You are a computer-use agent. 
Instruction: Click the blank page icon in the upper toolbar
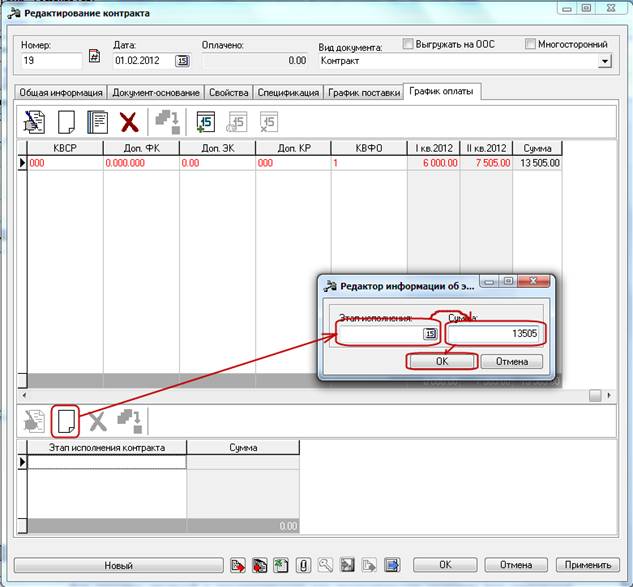[x=66, y=122]
